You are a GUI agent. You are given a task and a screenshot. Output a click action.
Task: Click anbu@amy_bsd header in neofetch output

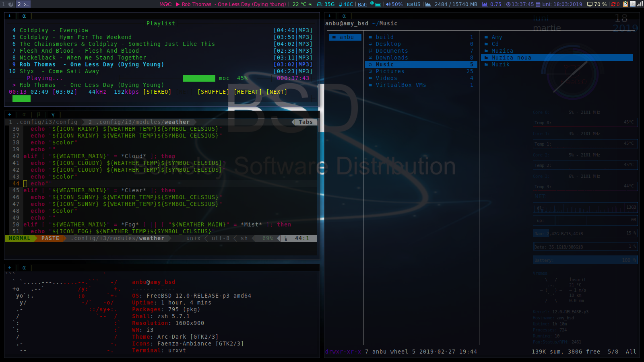tap(154, 282)
